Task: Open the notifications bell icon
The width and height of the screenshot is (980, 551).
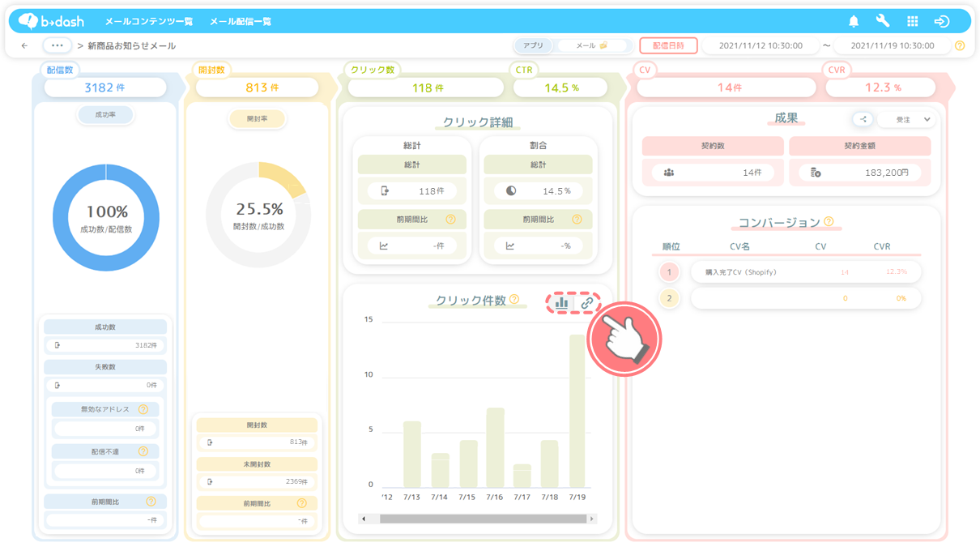Action: pyautogui.click(x=854, y=22)
